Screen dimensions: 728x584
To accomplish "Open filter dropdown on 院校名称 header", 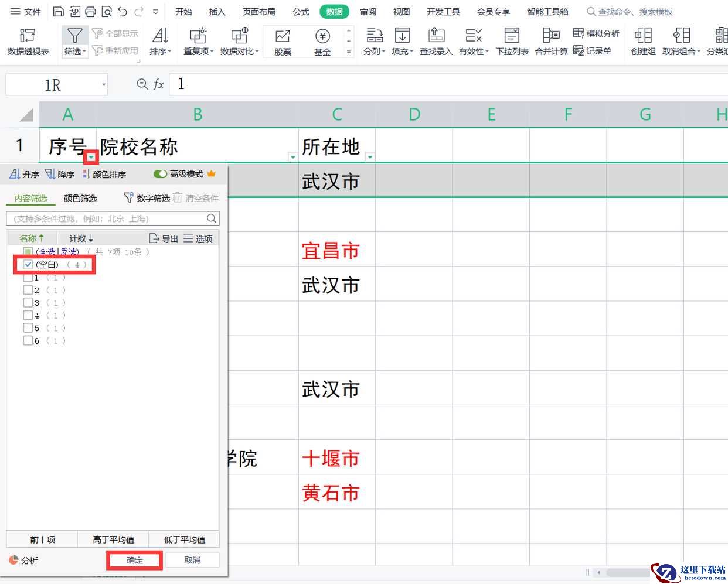I will [293, 157].
